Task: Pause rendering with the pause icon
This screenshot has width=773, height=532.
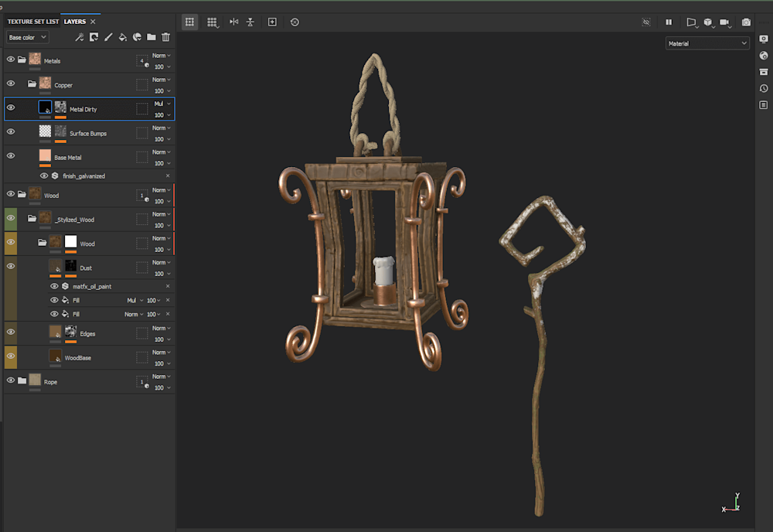Action: click(x=669, y=22)
